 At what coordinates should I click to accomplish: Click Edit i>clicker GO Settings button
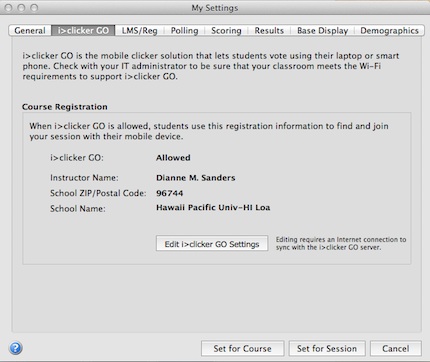point(212,244)
